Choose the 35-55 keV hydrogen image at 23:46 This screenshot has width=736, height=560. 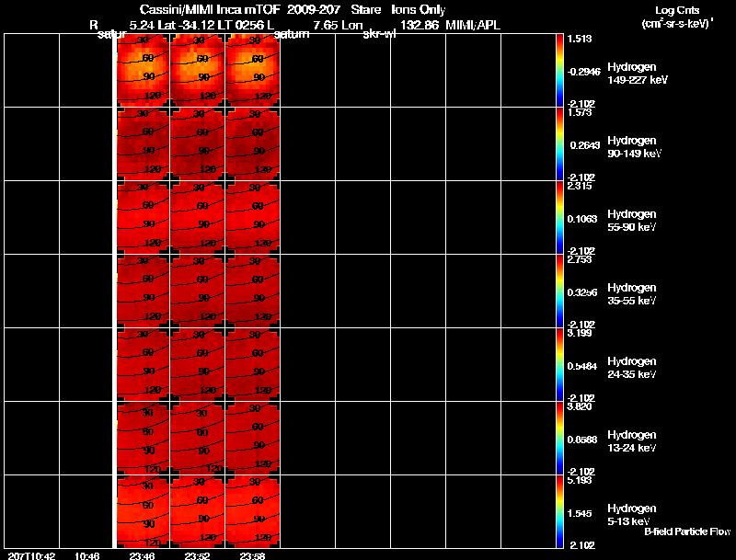(x=143, y=291)
